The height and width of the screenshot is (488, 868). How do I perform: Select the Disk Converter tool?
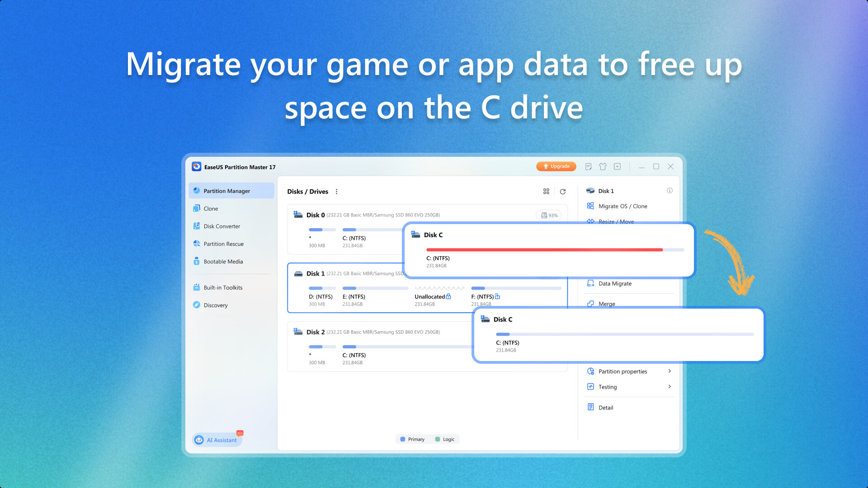[222, 226]
